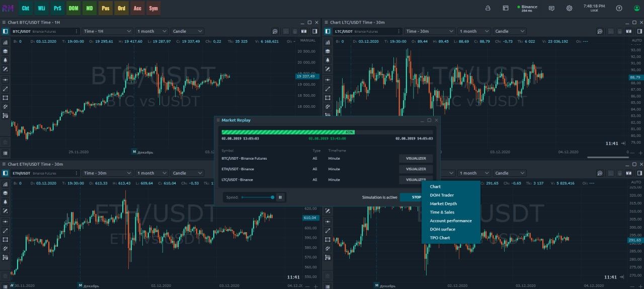
Task: Select rectangle tool in ETH/USDT chart sidebar
Action: click(5, 240)
